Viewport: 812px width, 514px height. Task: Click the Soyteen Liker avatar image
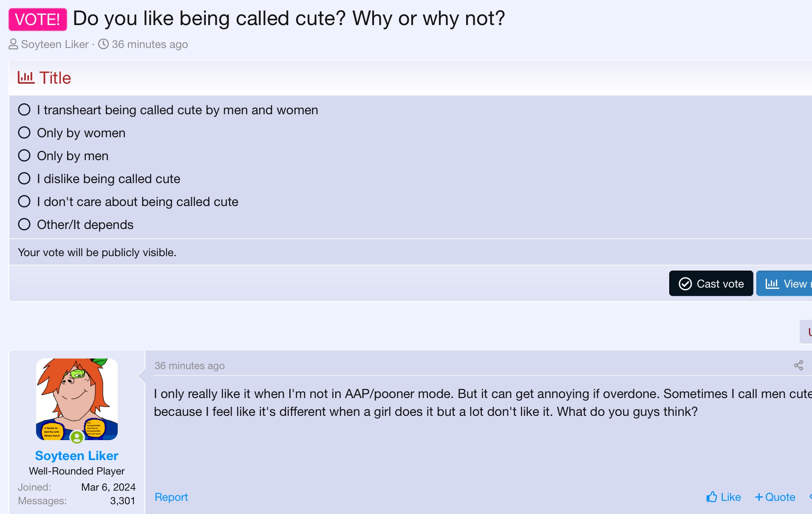tap(77, 399)
